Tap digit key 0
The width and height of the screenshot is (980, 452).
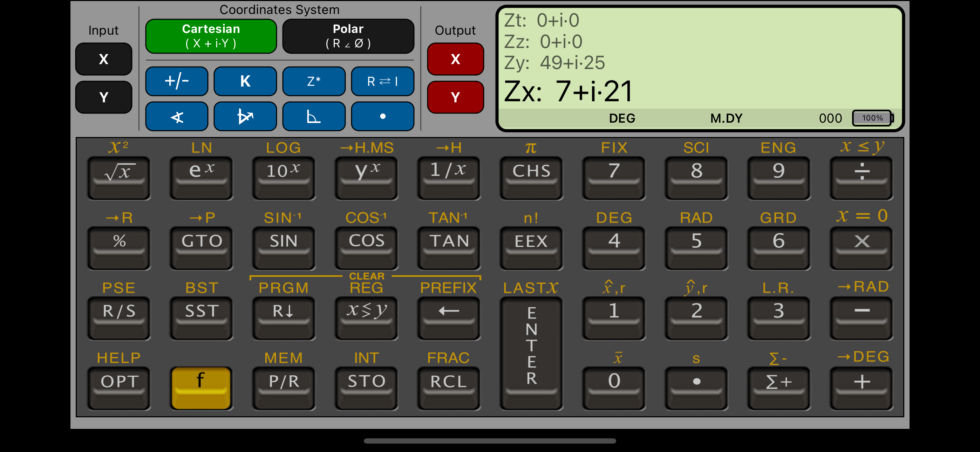coord(614,389)
